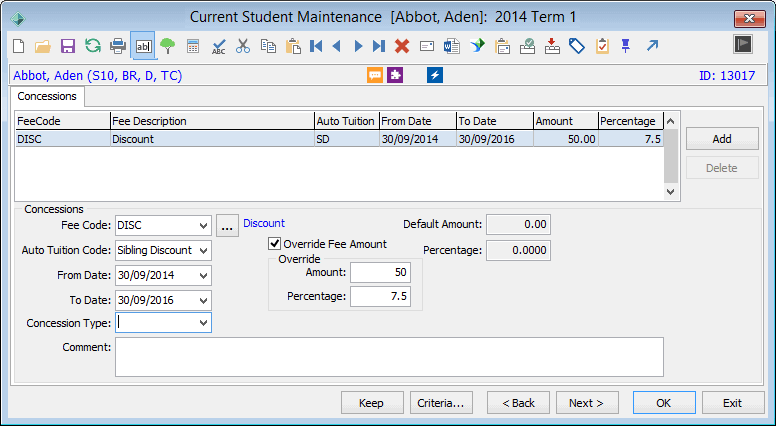Image resolution: width=776 pixels, height=426 pixels.
Task: Go to previous record arrow icon
Action: click(337, 47)
